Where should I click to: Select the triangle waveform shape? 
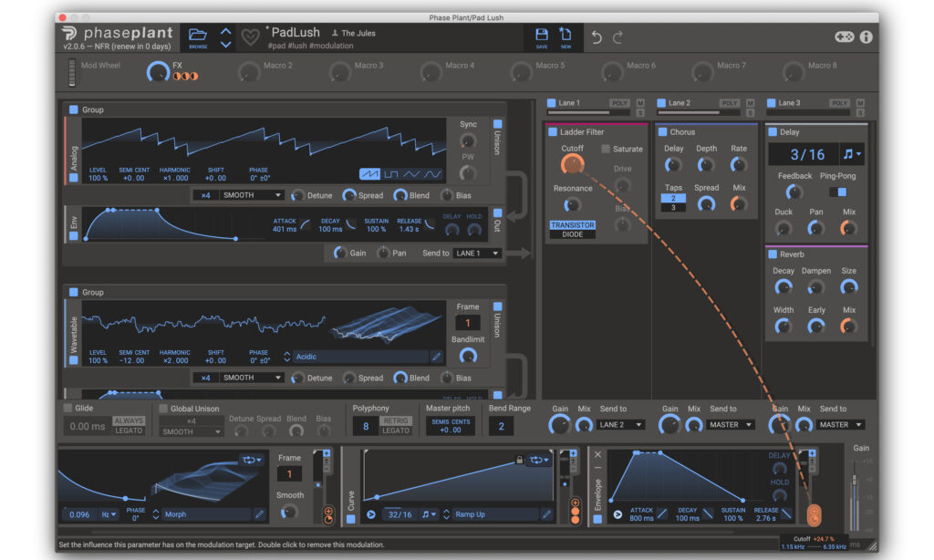411,174
